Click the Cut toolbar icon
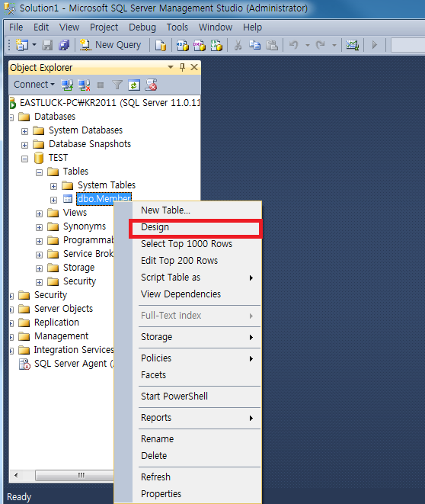The width and height of the screenshot is (425, 504). coord(238,45)
